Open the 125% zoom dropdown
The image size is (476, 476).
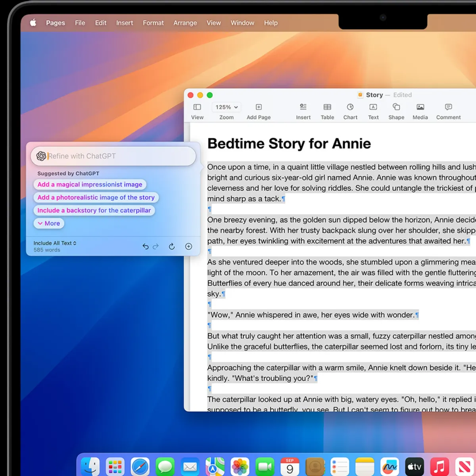tap(226, 107)
